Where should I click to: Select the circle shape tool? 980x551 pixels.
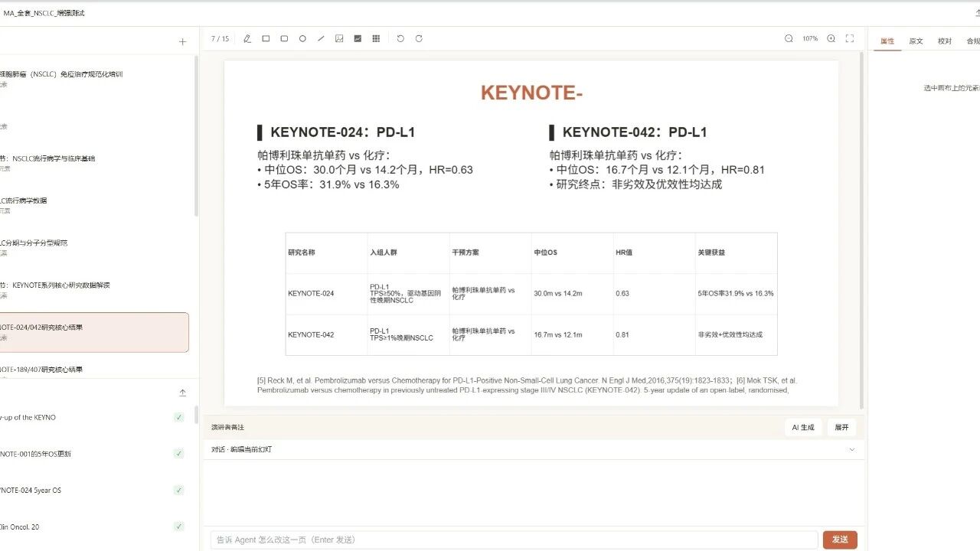click(302, 38)
